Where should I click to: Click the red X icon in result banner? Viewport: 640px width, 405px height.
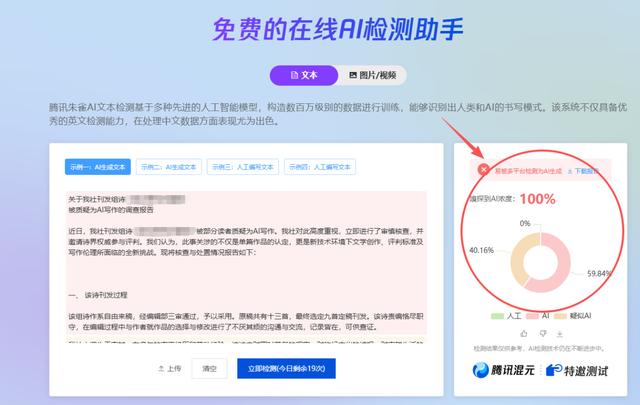[x=484, y=169]
